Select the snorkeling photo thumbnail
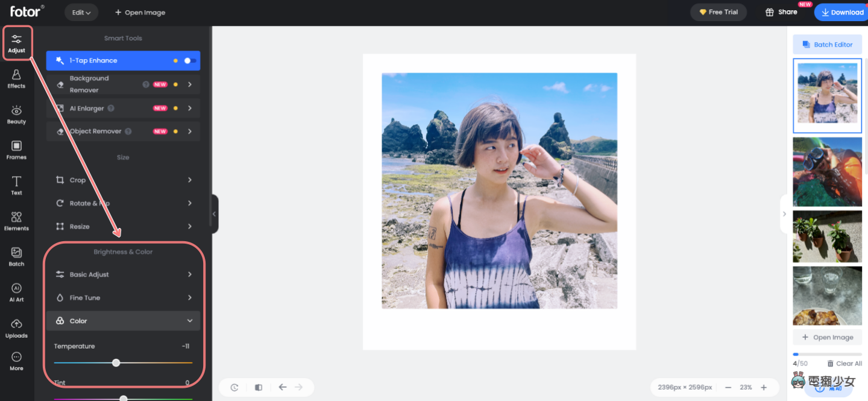Viewport: 868px width, 401px height. pos(827,172)
